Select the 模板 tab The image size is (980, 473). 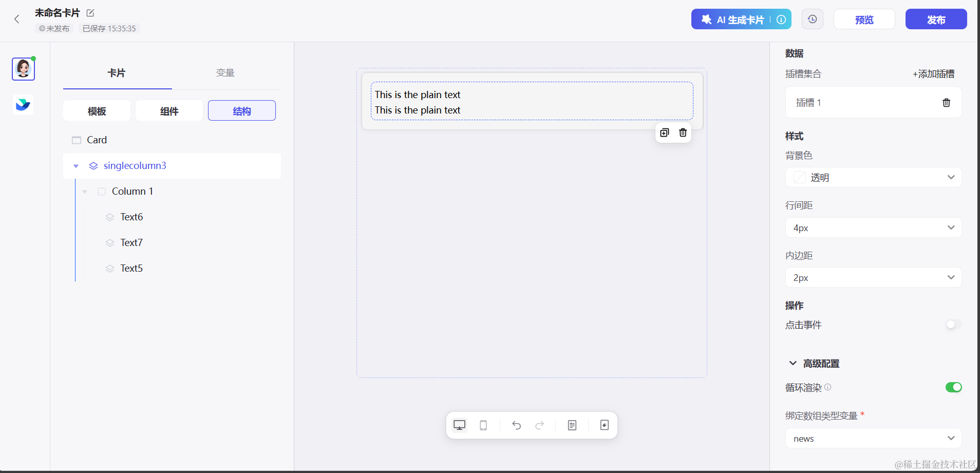tap(97, 111)
